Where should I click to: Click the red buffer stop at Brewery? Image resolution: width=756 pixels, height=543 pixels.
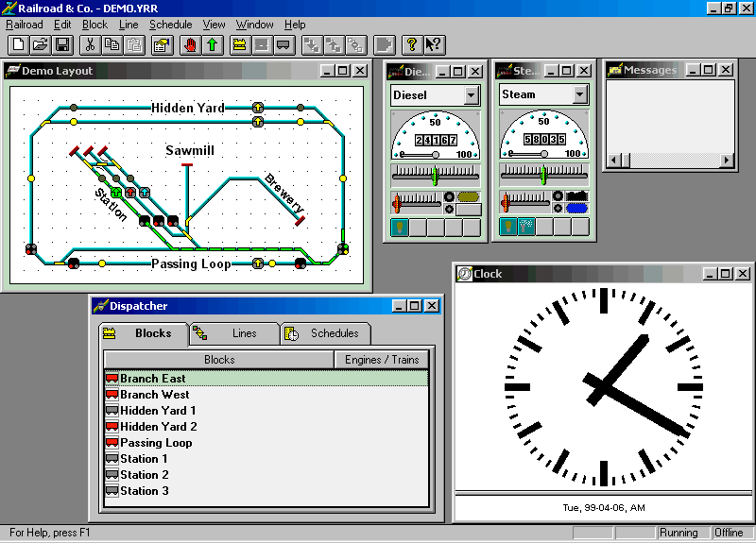click(300, 221)
